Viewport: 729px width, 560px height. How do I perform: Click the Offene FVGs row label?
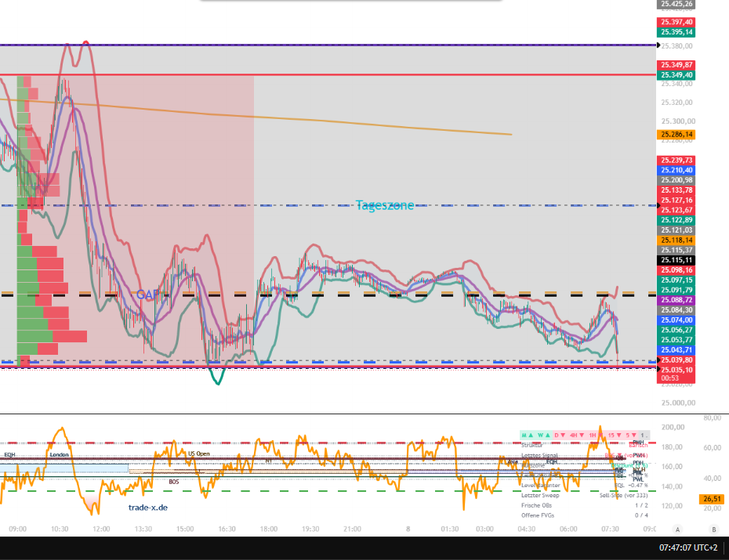538,515
